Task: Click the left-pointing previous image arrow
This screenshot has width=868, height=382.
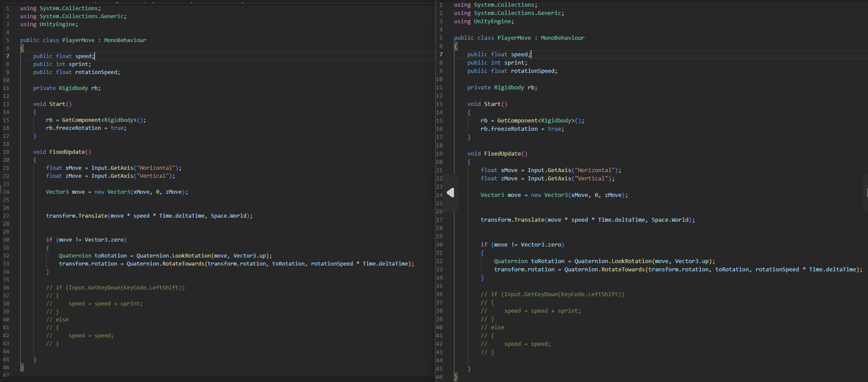Action: point(451,193)
